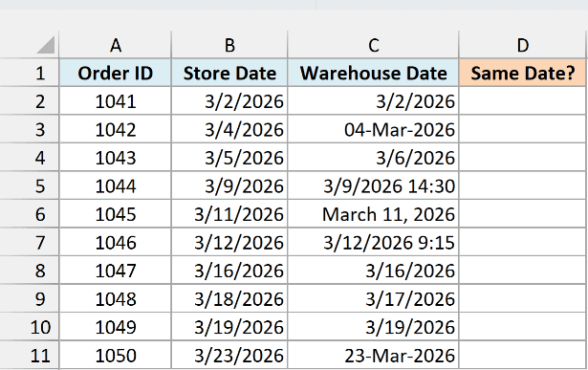The width and height of the screenshot is (588, 370).
Task: Select row 10 header
Action: click(x=30, y=327)
